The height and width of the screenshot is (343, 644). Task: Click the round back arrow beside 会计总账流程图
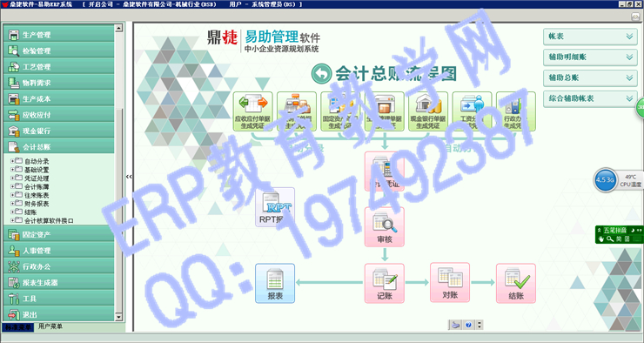coord(321,74)
